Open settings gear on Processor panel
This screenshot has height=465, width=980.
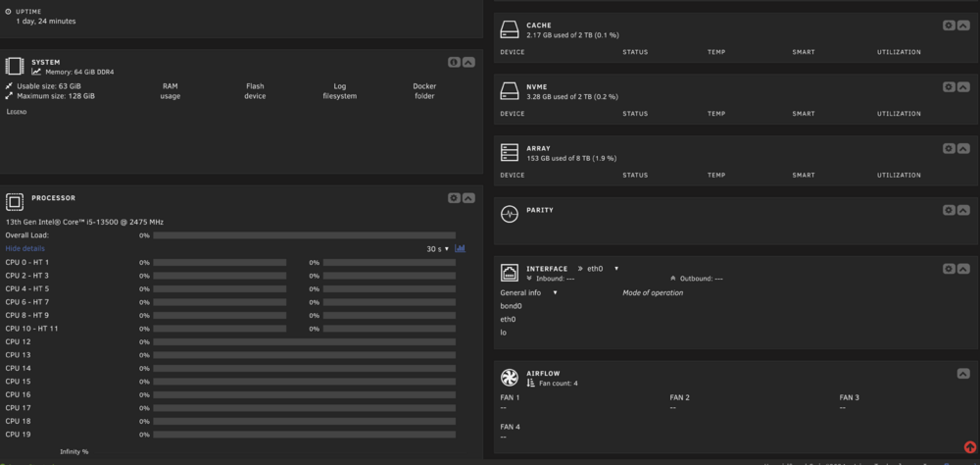point(455,198)
